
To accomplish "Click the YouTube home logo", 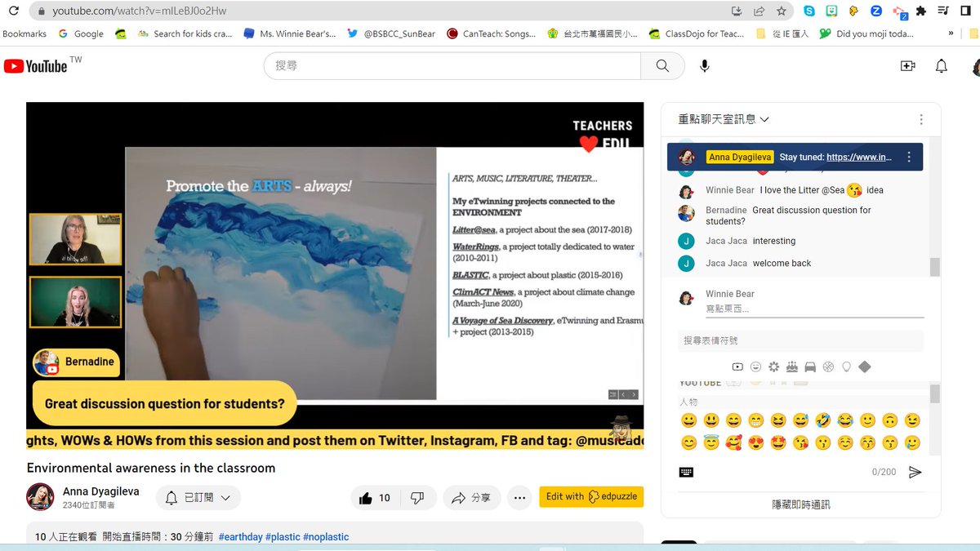I will point(35,66).
